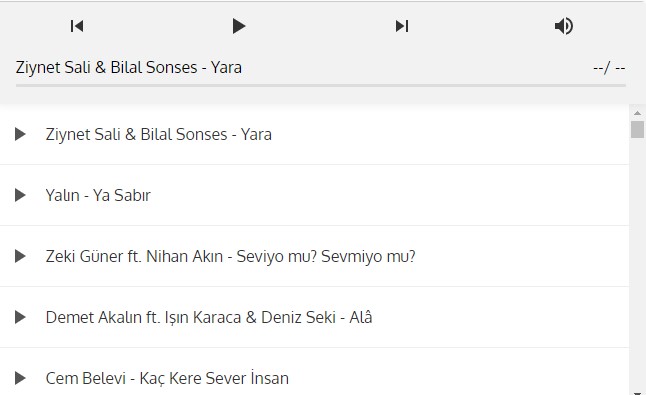The height and width of the screenshot is (395, 646).
Task: Mute audio with the speaker icon
Action: click(x=564, y=26)
